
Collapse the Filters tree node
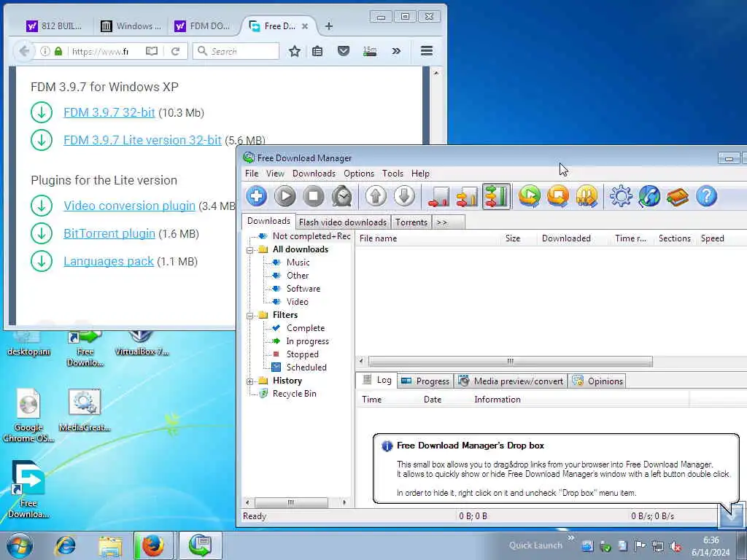tap(249, 316)
